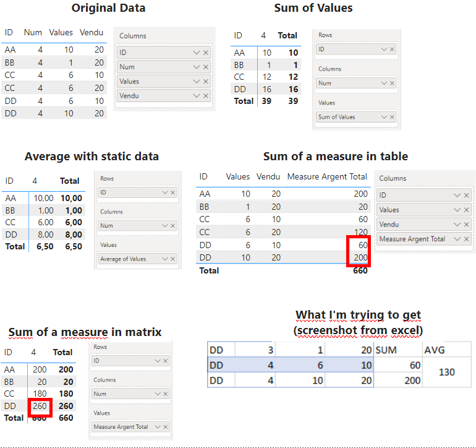Open dropdown for Num in Original Data

(x=197, y=67)
